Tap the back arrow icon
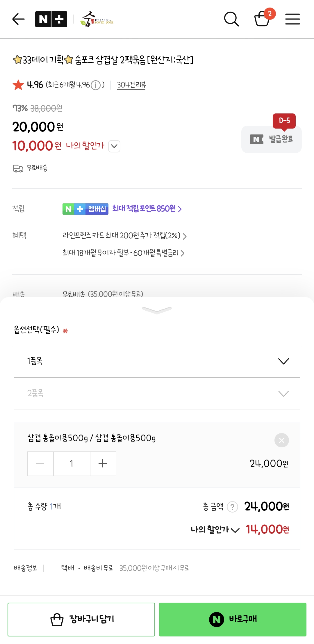 click(x=18, y=19)
